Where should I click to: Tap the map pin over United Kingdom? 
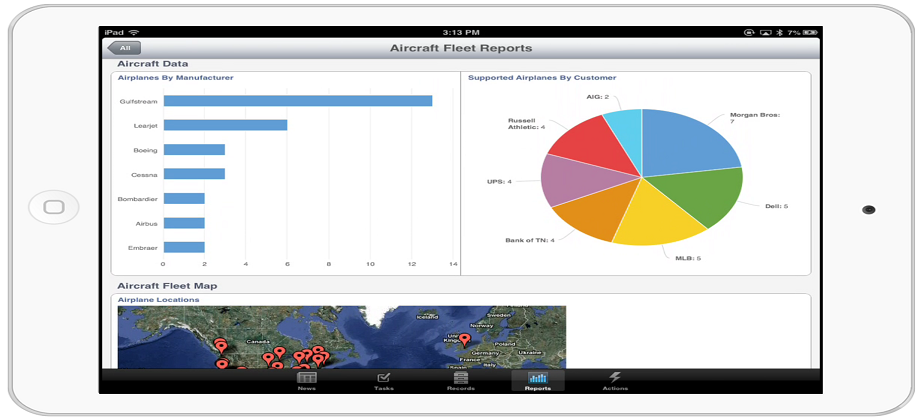point(465,339)
